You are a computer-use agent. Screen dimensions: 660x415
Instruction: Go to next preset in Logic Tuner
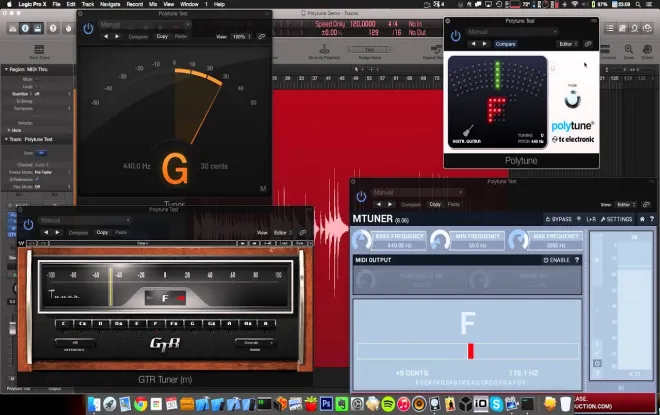coord(117,37)
